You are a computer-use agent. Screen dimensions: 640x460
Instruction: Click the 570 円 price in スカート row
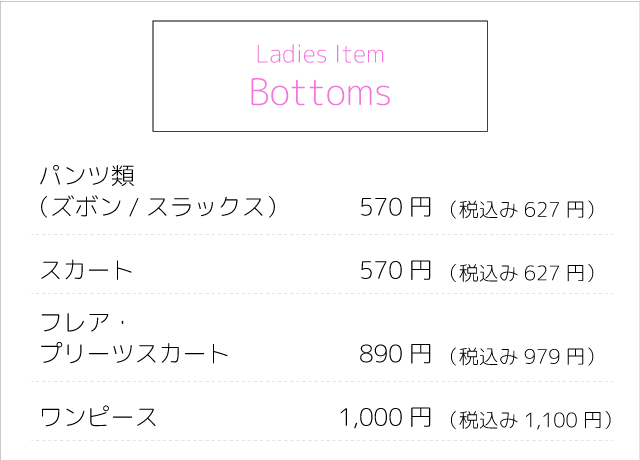point(395,270)
